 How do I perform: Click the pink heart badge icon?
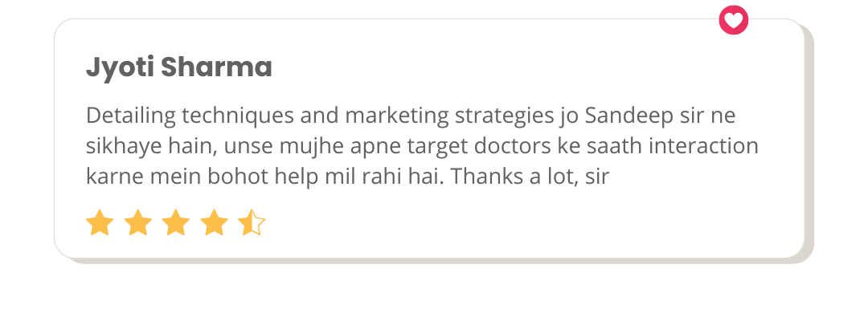click(734, 20)
